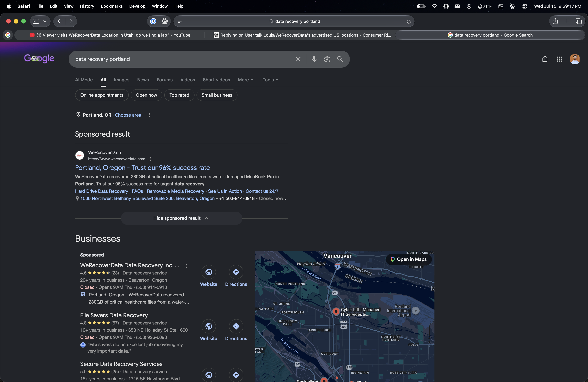588x382 pixels.
Task: Open the File Savers Data Recovery Website icon
Action: click(209, 326)
